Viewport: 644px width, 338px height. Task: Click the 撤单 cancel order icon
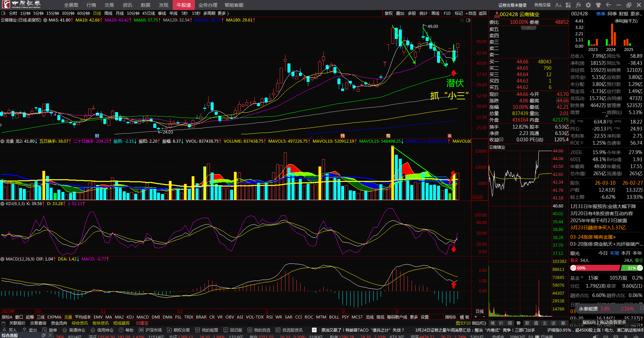pos(45,330)
